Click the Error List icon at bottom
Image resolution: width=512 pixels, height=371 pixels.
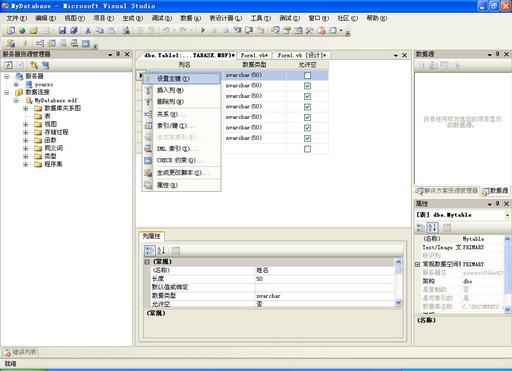coord(7,352)
